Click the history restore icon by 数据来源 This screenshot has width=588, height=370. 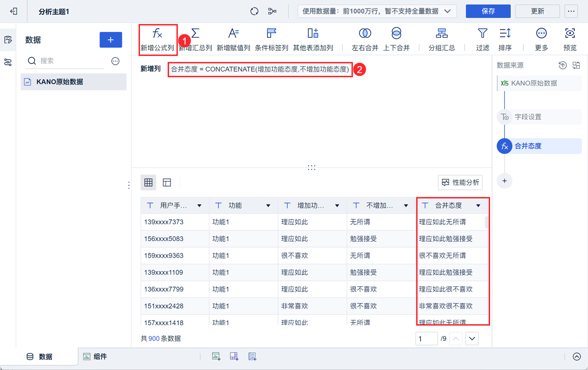pos(563,65)
